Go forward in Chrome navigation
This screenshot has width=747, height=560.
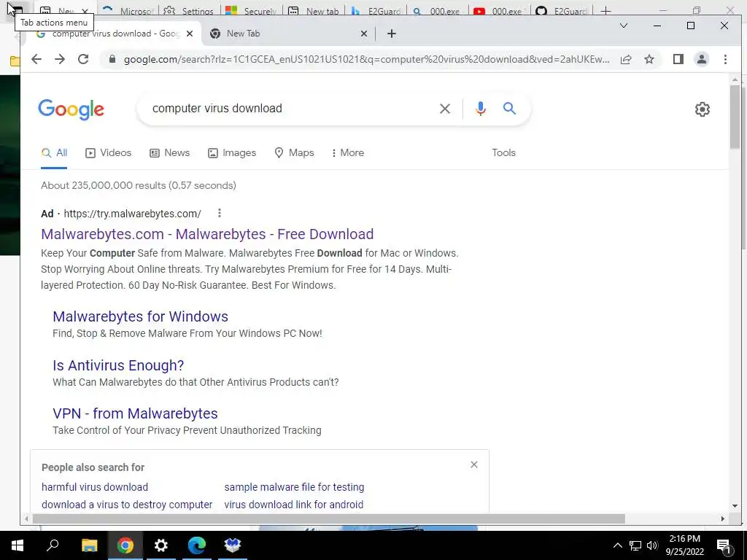[x=60, y=59]
